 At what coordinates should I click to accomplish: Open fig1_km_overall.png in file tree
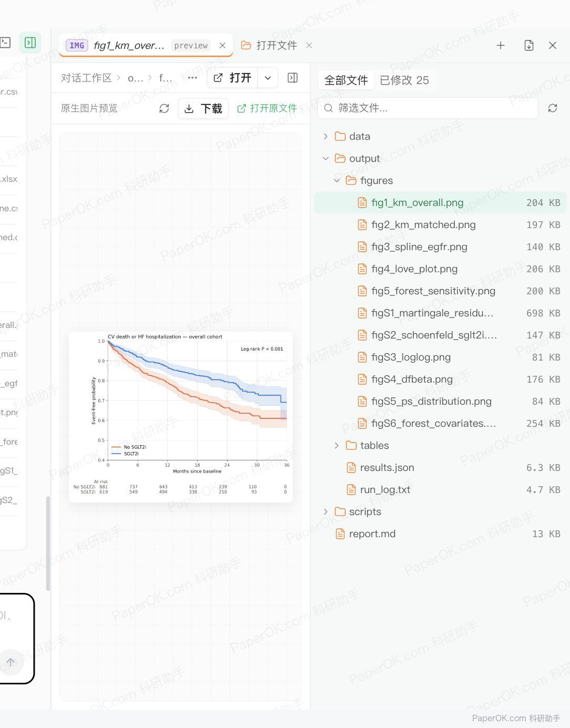440,202
